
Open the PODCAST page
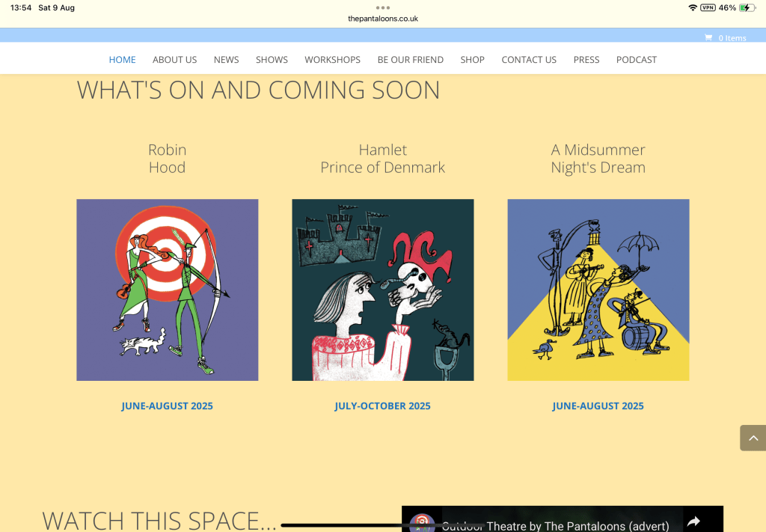(x=636, y=60)
